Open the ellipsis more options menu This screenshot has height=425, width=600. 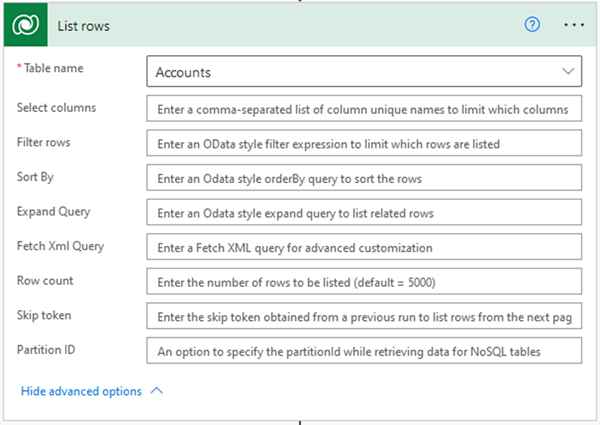click(x=573, y=25)
